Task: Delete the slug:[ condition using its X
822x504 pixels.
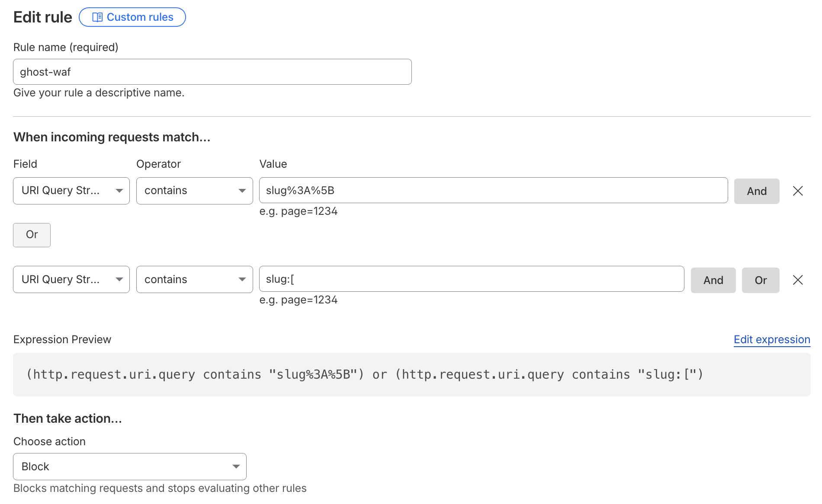Action: [798, 280]
